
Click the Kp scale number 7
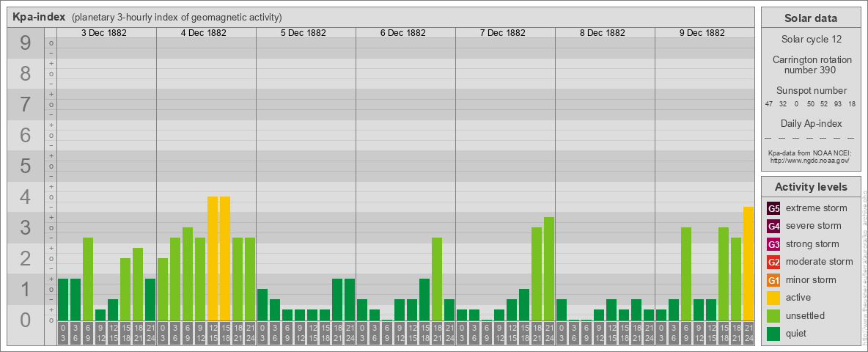pos(26,105)
